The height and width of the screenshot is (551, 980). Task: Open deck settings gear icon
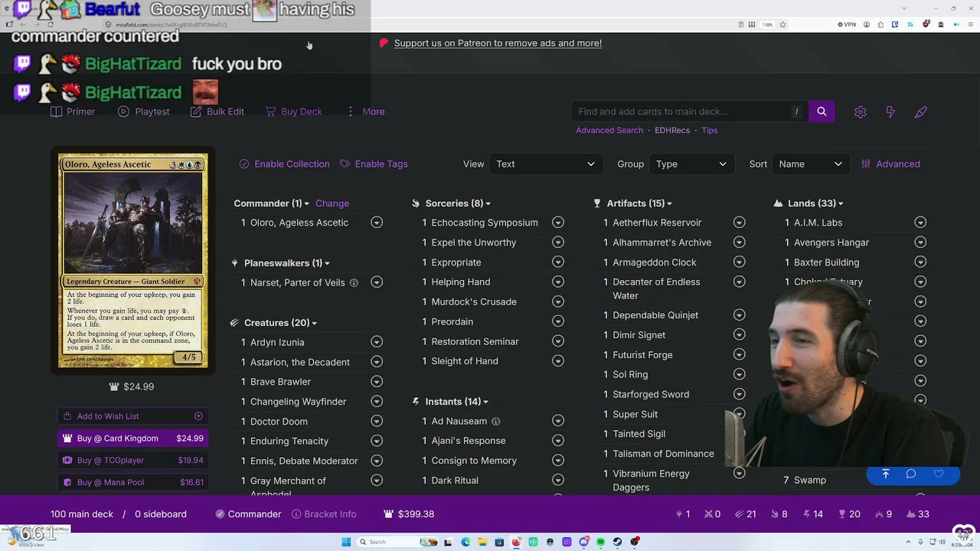(861, 112)
